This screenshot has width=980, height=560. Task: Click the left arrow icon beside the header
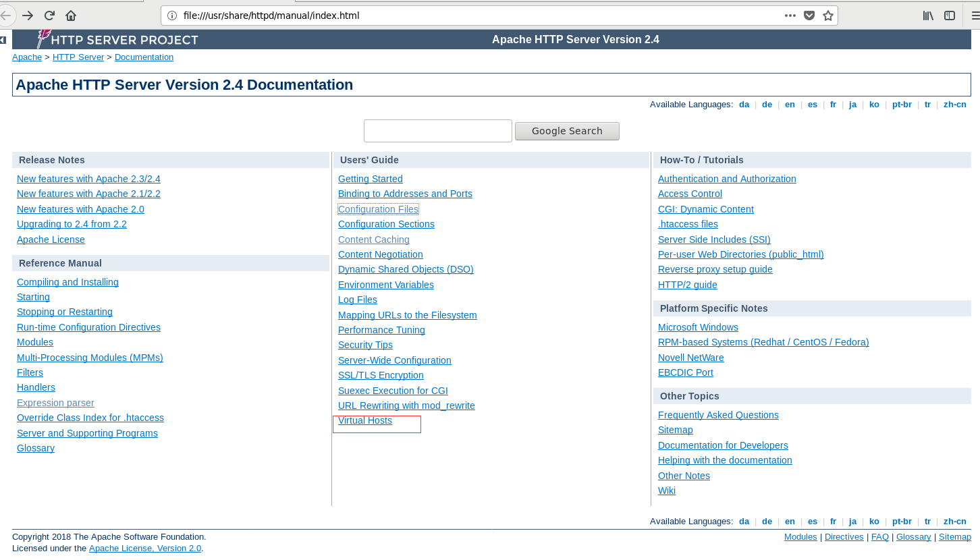point(3,40)
